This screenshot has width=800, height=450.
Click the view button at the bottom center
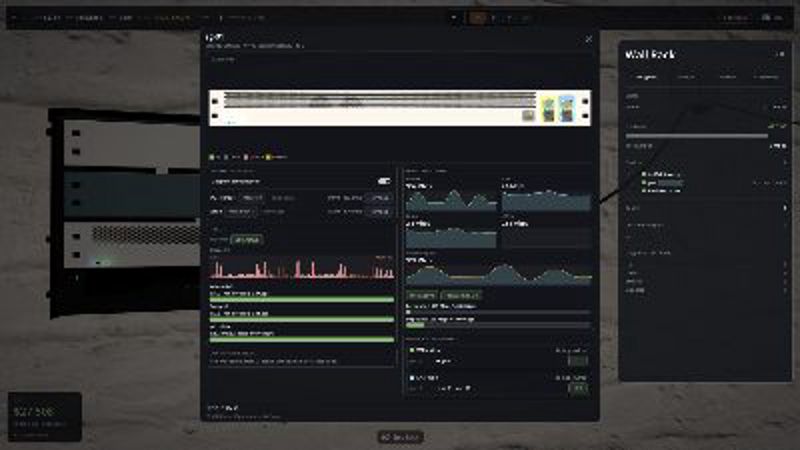point(400,437)
